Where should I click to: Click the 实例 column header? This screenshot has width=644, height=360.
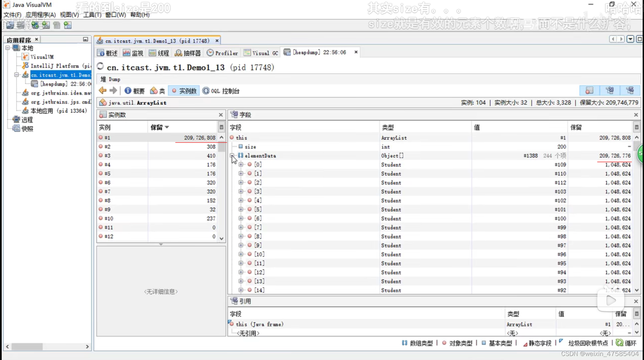tap(122, 127)
